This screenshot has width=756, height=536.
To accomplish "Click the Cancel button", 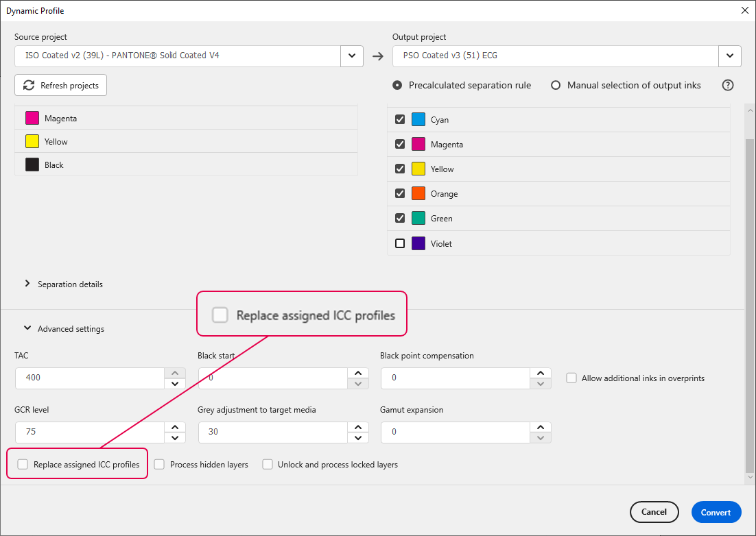I will pyautogui.click(x=654, y=512).
